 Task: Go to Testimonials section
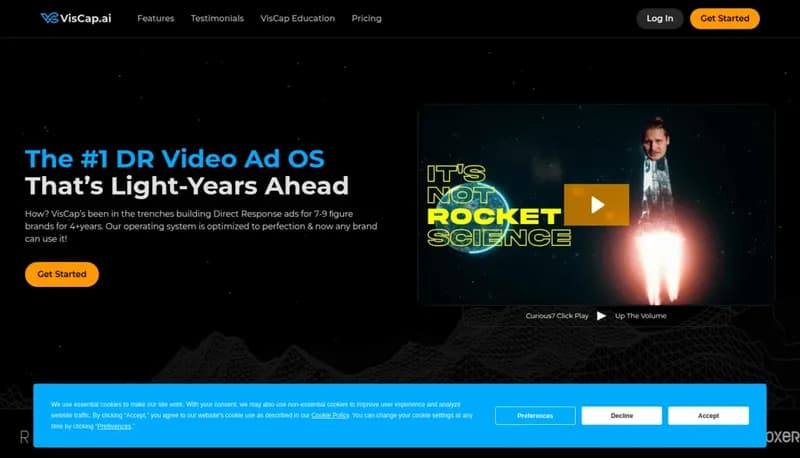pos(217,18)
